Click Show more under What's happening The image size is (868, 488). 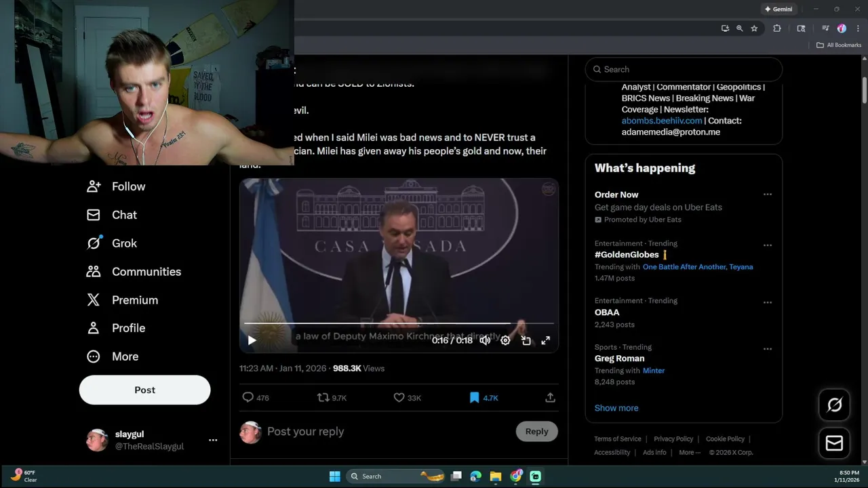tap(616, 408)
